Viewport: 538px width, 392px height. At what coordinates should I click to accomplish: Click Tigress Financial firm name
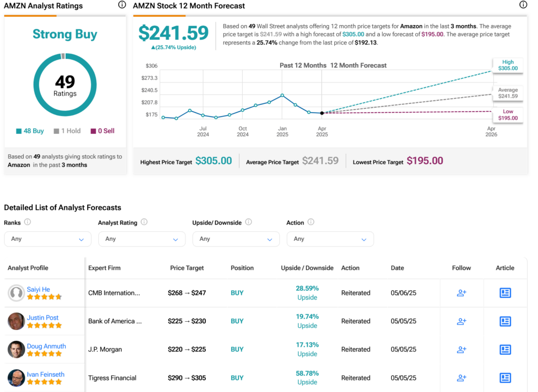click(x=112, y=378)
